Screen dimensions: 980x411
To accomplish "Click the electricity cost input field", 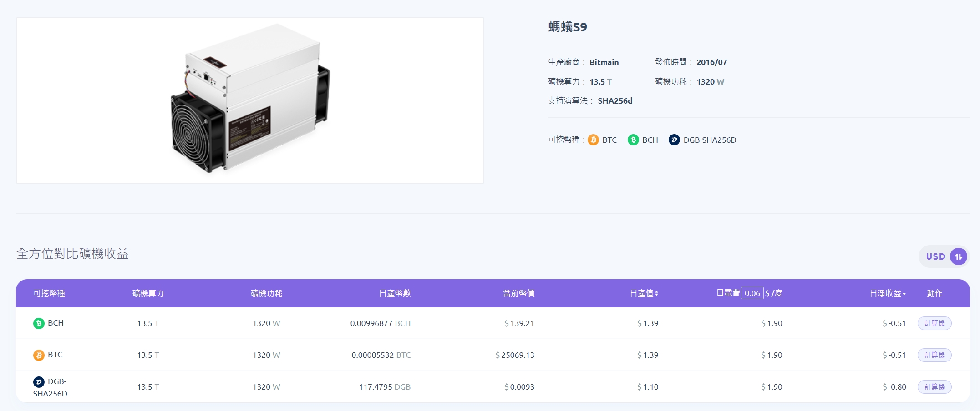I will (752, 293).
